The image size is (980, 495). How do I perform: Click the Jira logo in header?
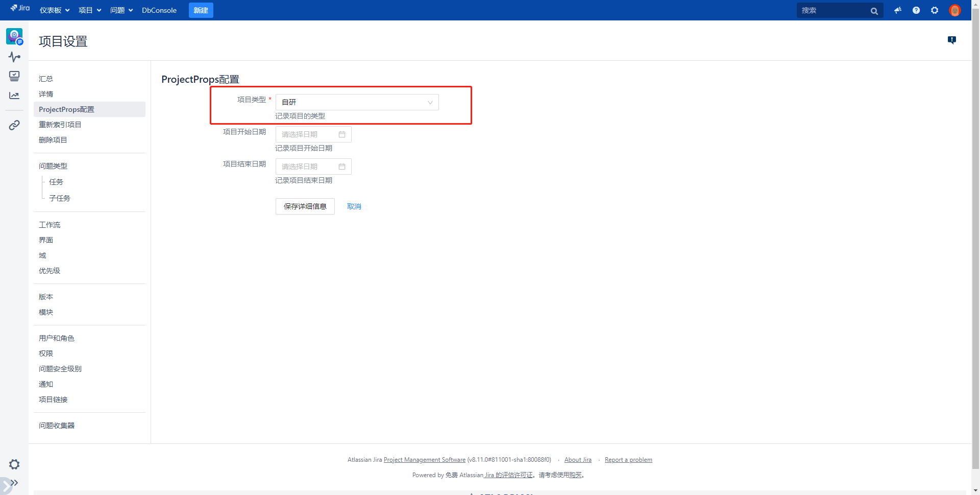[x=20, y=9]
